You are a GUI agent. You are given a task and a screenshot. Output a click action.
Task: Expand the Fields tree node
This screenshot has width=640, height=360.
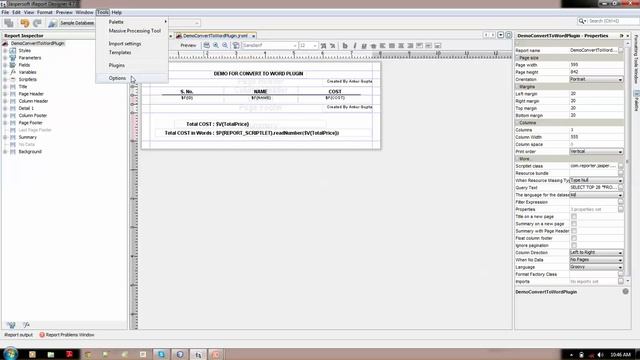point(5,65)
